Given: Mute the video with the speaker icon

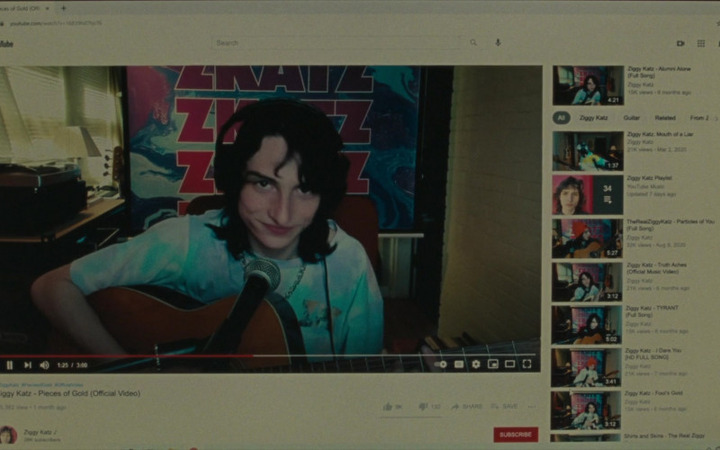Looking at the screenshot, I should point(45,365).
